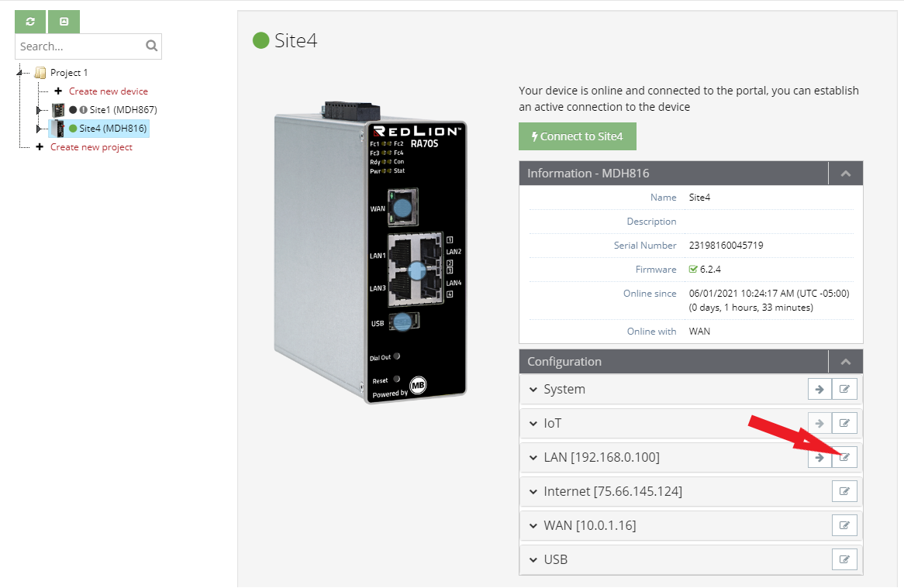Collapse the Information - MDH816 panel
The height and width of the screenshot is (588, 904).
click(845, 174)
